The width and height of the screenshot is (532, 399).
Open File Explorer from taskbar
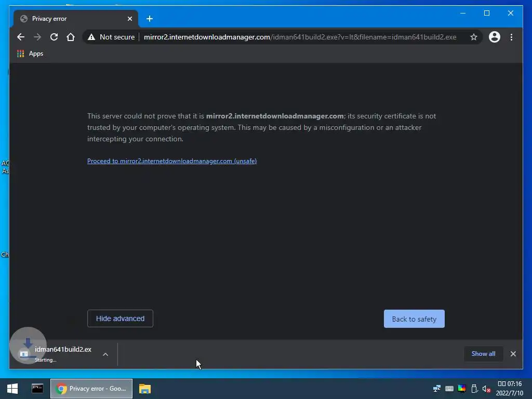coord(145,389)
